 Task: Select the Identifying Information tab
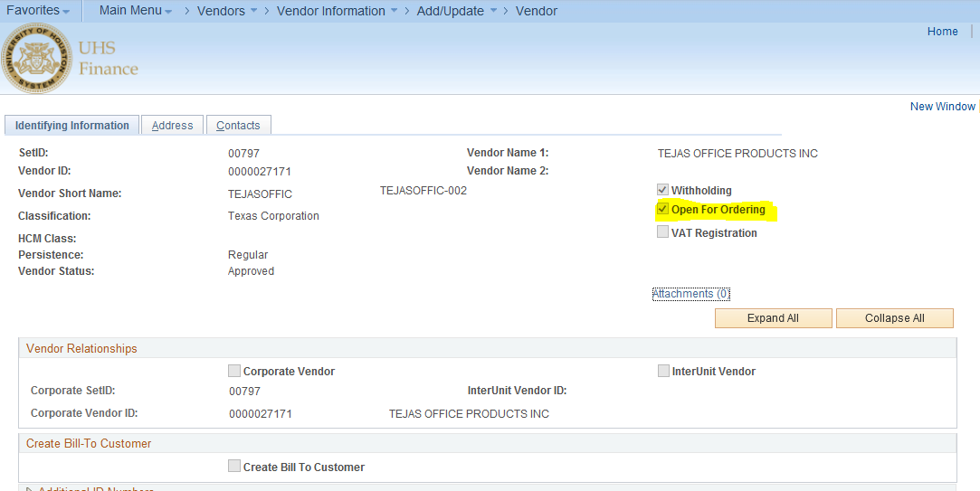pyautogui.click(x=72, y=126)
